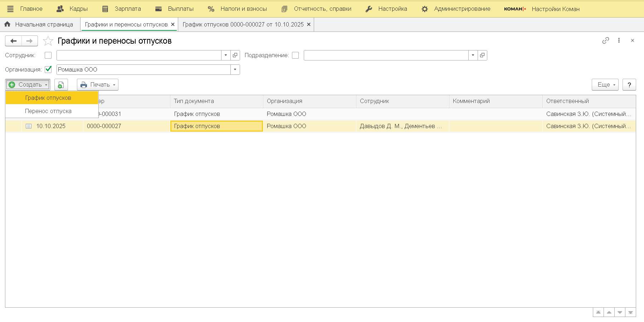Image resolution: width=644 pixels, height=322 pixels.
Task: Click into the Подразделение input field
Action: (386, 55)
